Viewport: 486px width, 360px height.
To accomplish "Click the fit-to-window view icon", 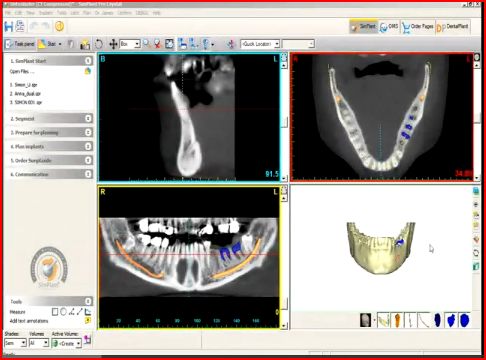I will click(169, 44).
